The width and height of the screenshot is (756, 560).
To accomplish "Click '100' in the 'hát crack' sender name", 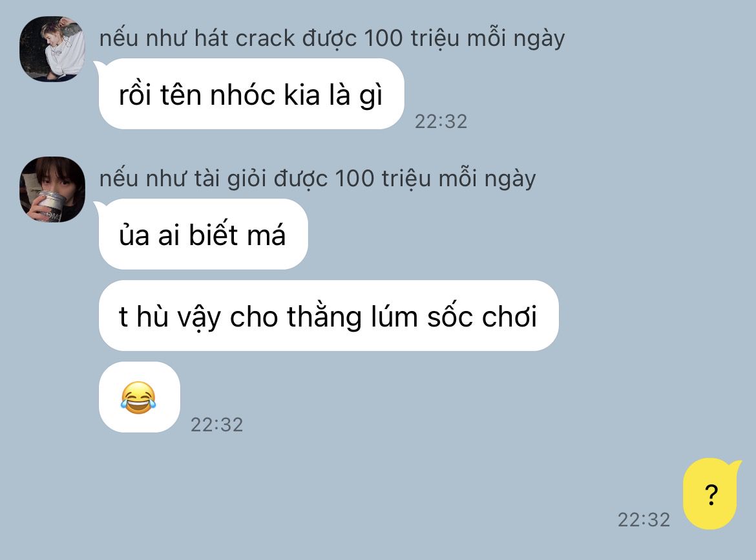I will point(383,38).
